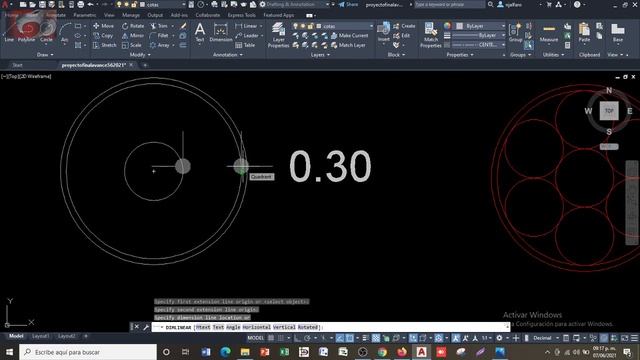Open the Parametric ribbon tab
The width and height of the screenshot is (640, 360).
pyautogui.click(x=85, y=15)
